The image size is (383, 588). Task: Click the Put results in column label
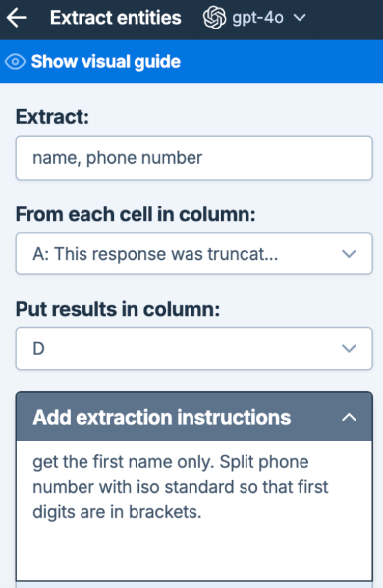pos(118,310)
